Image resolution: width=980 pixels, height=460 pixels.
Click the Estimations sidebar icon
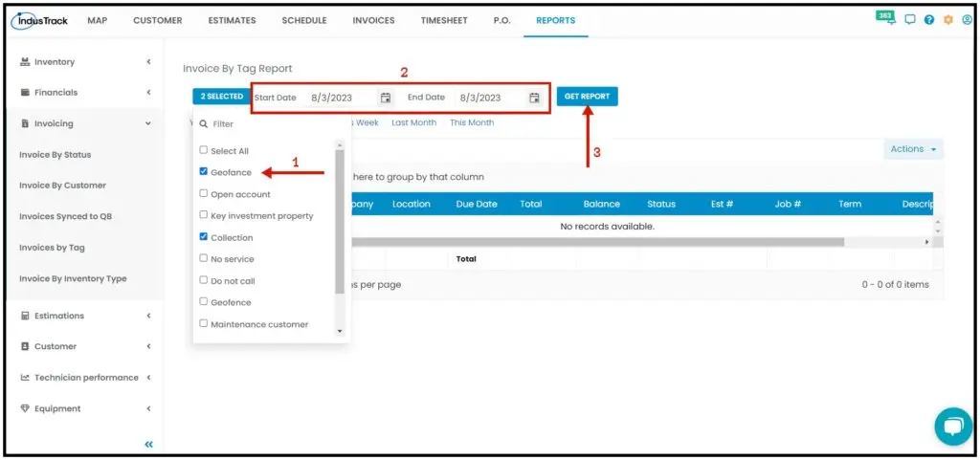(x=25, y=316)
